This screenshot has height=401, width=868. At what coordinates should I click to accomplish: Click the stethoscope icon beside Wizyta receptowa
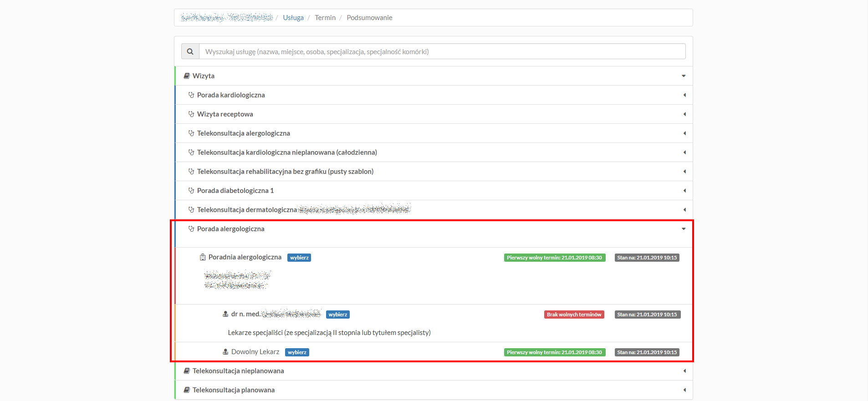point(191,114)
